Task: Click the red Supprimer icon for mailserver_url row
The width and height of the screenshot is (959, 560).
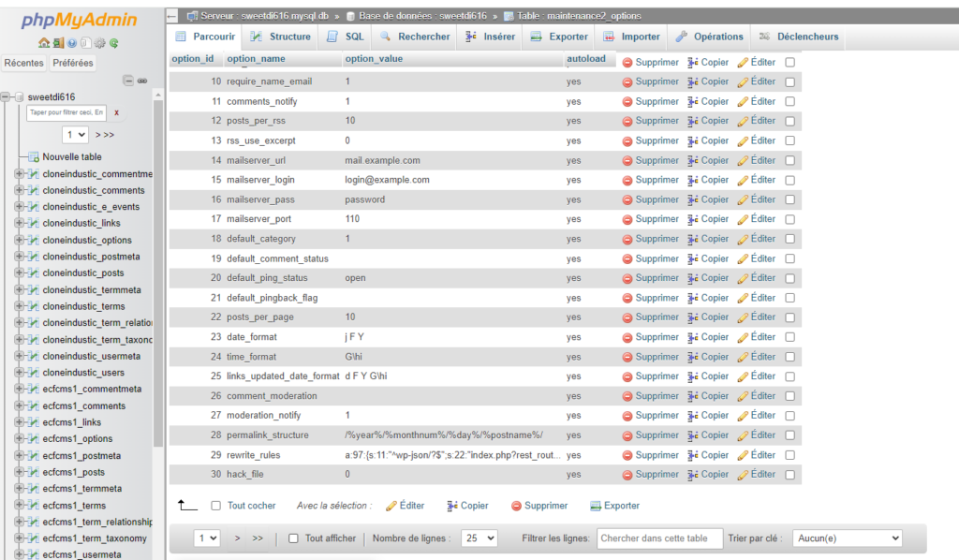Action: pyautogui.click(x=627, y=160)
